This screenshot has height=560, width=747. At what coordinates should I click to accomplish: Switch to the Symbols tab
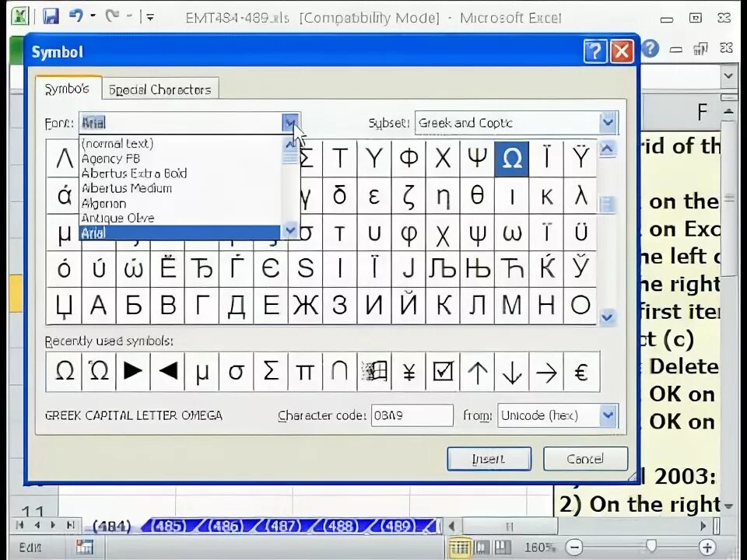[x=68, y=89]
